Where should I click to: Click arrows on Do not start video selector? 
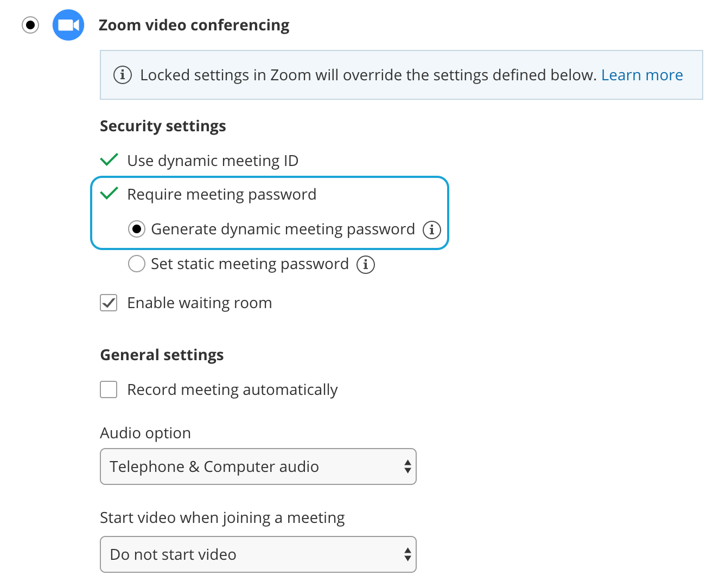click(x=407, y=554)
